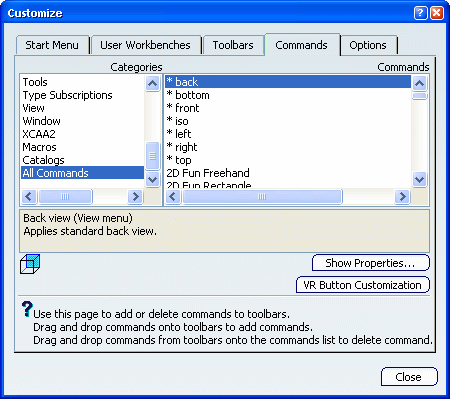
Task: Open the User Workbenches tab
Action: (x=145, y=45)
